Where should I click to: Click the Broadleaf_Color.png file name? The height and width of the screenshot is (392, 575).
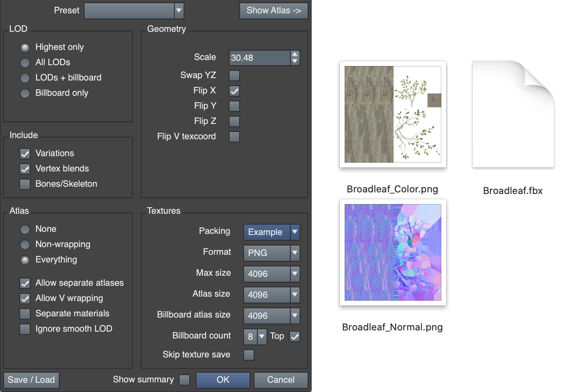click(393, 190)
